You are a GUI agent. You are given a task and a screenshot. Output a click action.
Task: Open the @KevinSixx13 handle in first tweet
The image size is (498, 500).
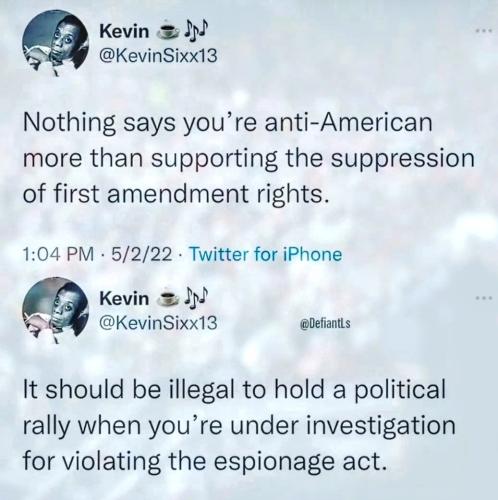(158, 56)
